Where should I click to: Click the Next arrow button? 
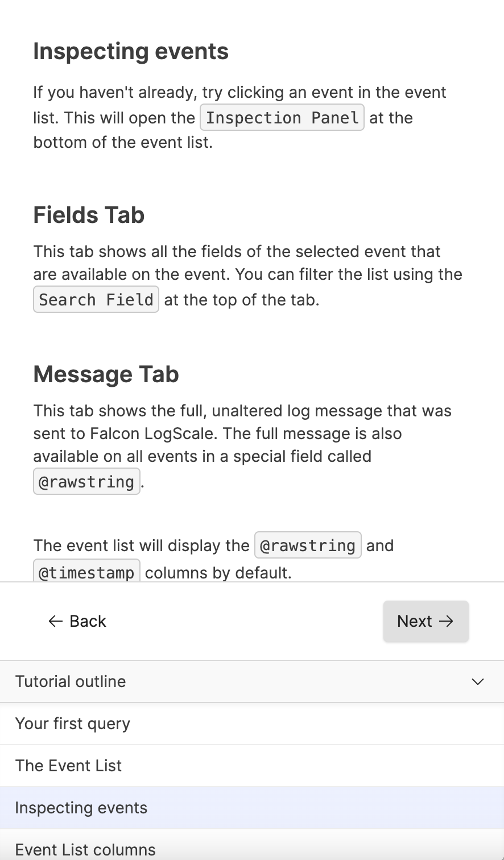(425, 621)
